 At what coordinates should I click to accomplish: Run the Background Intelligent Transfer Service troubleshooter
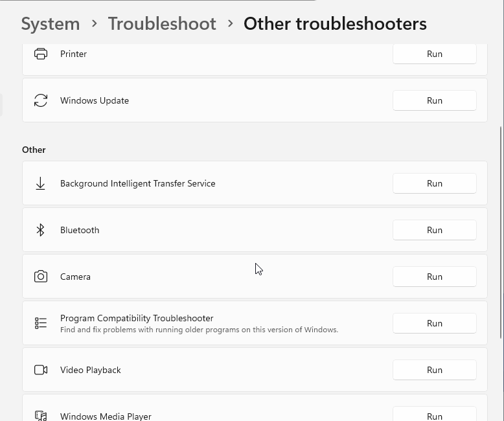435,183
